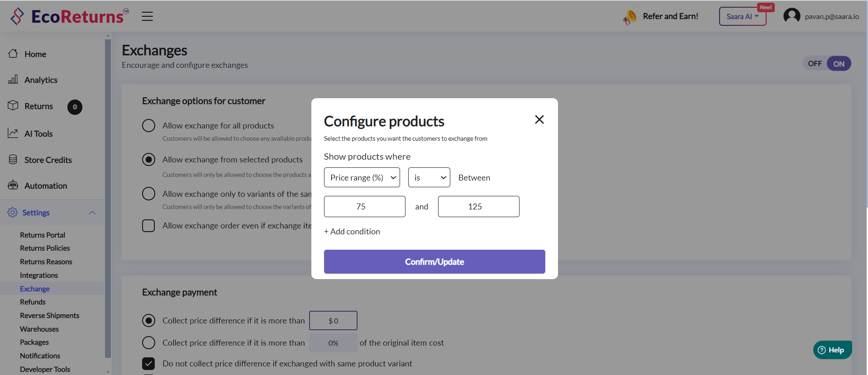Image resolution: width=868 pixels, height=375 pixels.
Task: Go to Refunds settings page
Action: (33, 302)
